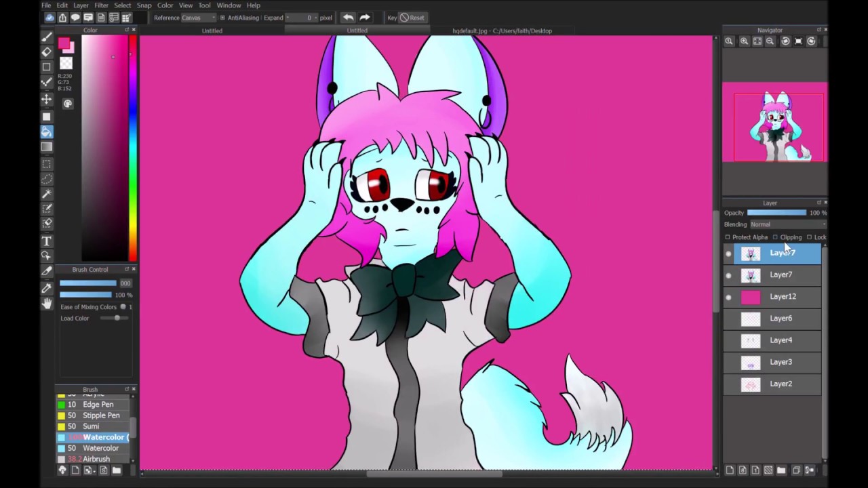
Task: Select Layer2 in the layer list
Action: tap(772, 384)
